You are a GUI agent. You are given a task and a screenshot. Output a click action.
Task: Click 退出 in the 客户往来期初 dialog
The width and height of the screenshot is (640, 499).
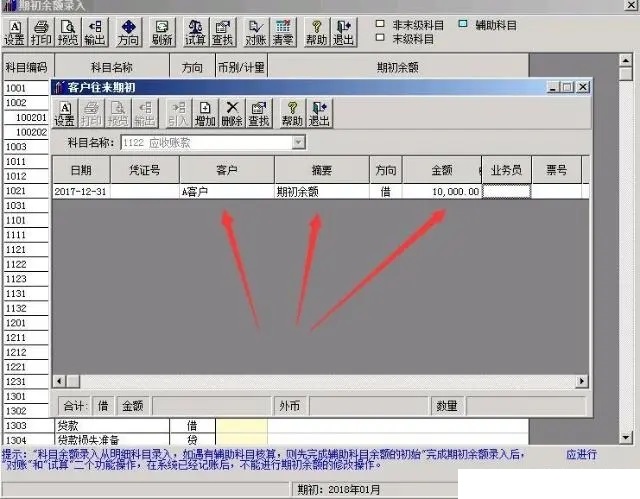319,113
